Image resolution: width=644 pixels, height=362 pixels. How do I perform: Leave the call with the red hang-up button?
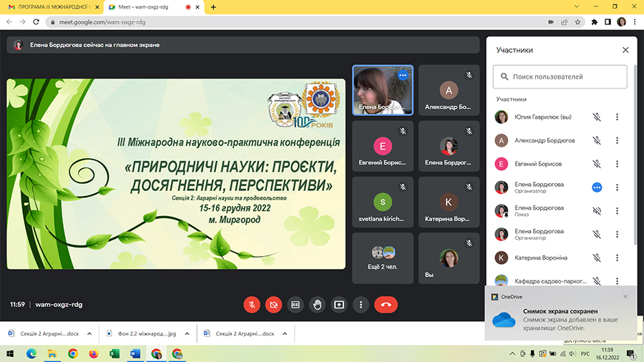coord(386,304)
